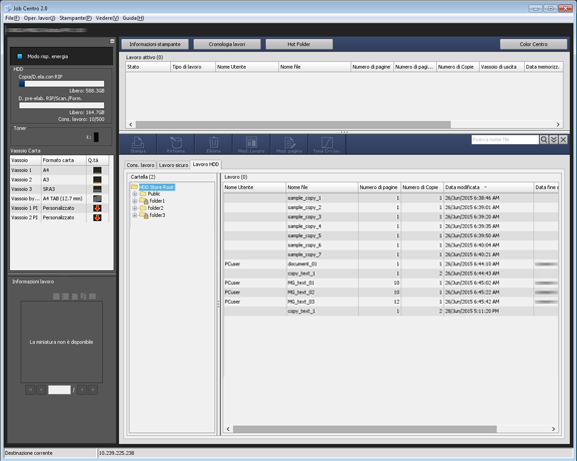
Task: Click the Informazioni stampante button
Action: coord(155,44)
